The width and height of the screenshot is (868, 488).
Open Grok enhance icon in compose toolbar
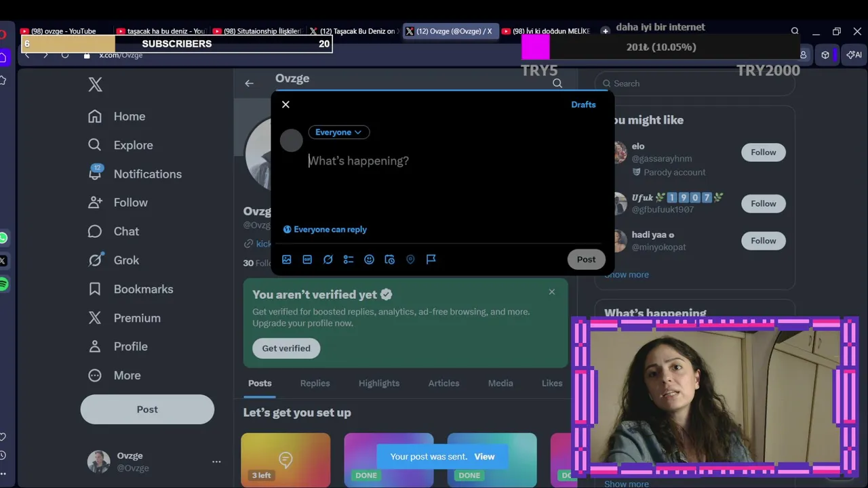(328, 260)
